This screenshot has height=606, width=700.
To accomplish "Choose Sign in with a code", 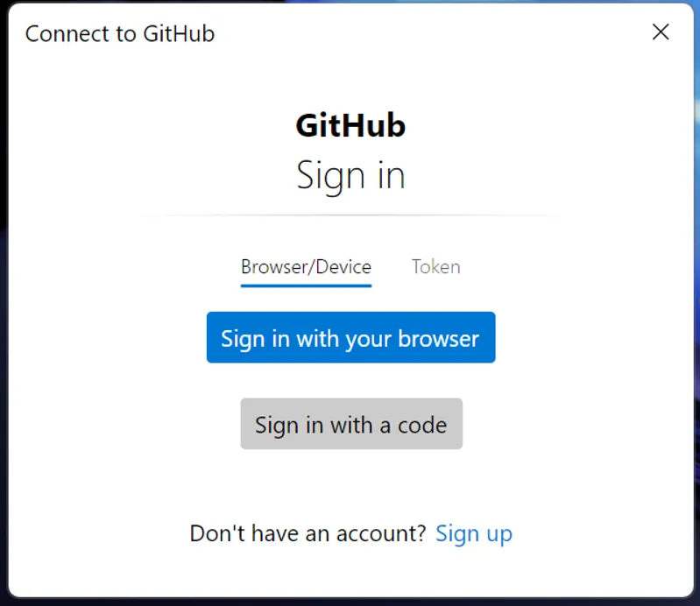I will point(350,425).
